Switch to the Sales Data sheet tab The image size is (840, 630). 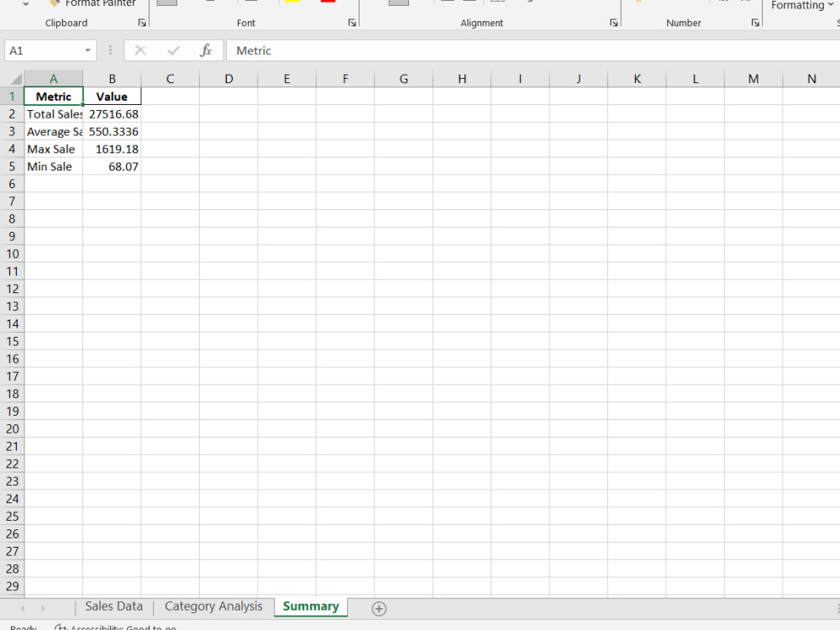[114, 606]
